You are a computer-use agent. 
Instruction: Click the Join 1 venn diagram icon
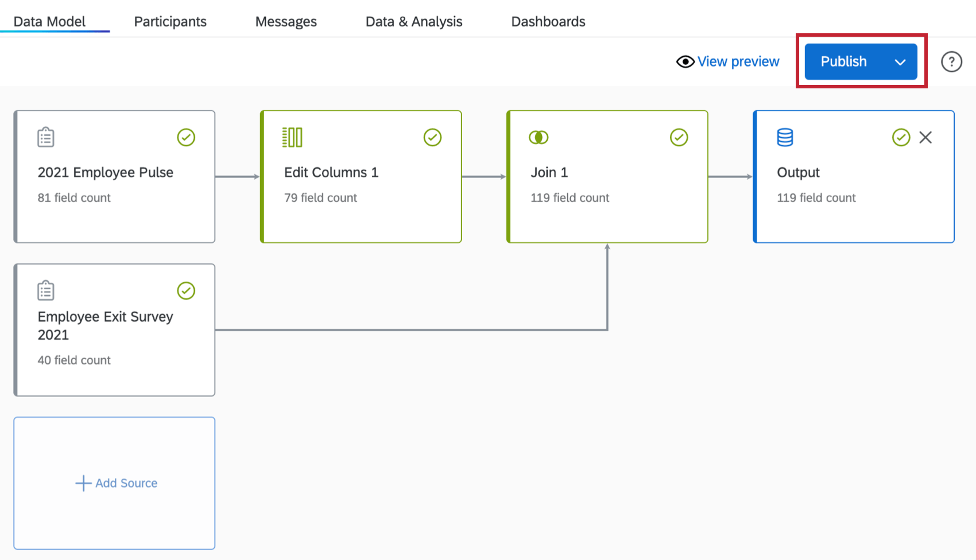tap(539, 137)
